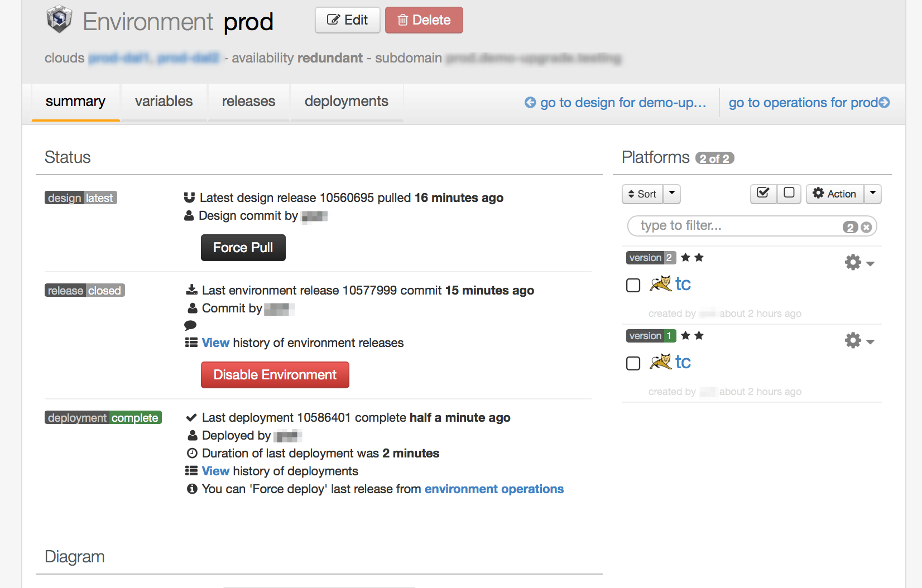The width and height of the screenshot is (922, 588).
Task: Click the first star on version 2 platform
Action: pos(686,257)
